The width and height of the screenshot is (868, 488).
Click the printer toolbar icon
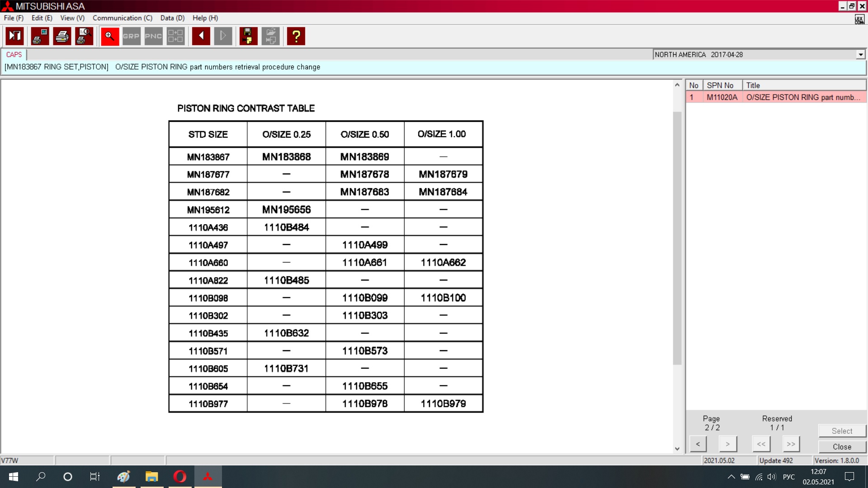62,36
